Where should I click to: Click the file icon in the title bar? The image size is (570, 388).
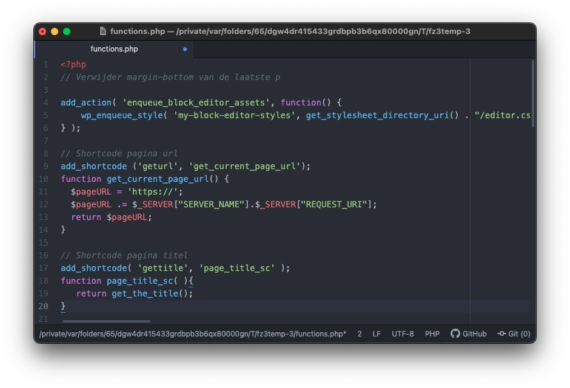click(x=103, y=31)
